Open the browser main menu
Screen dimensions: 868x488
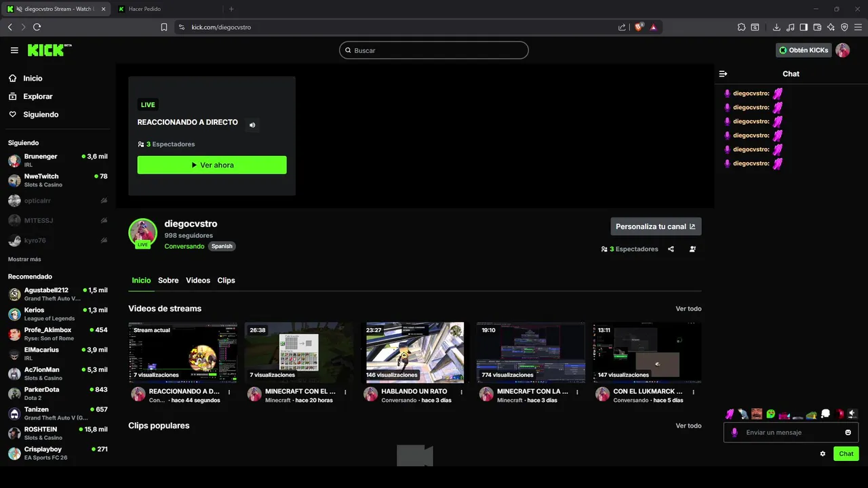click(x=858, y=27)
